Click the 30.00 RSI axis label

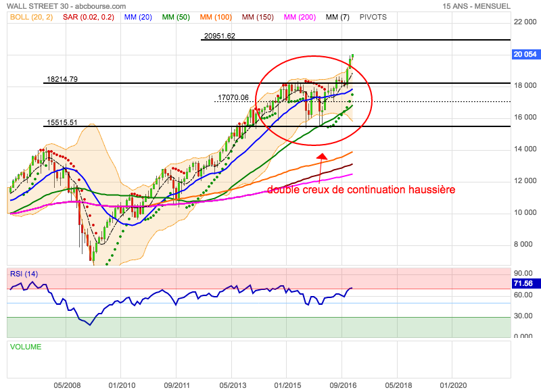coord(523,316)
